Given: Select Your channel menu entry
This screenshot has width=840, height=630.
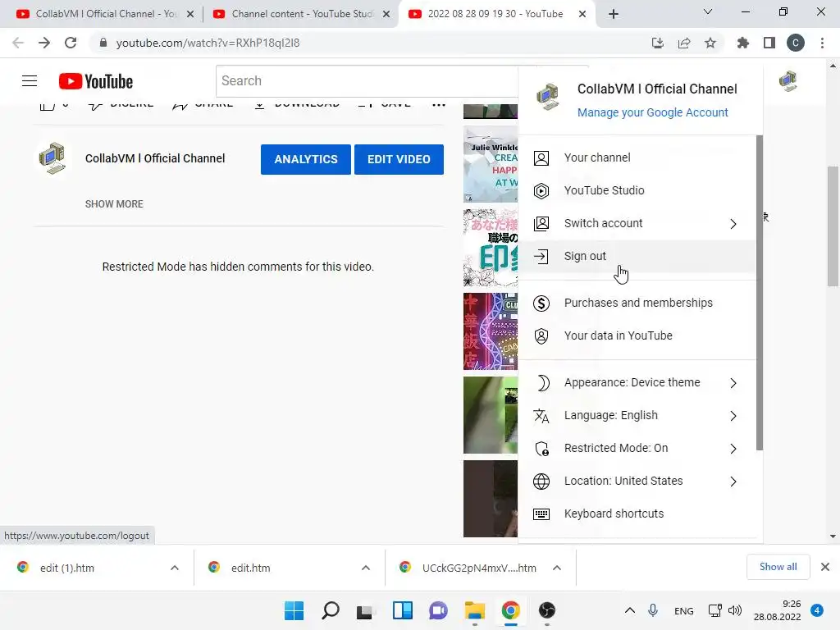Looking at the screenshot, I should tap(637, 157).
